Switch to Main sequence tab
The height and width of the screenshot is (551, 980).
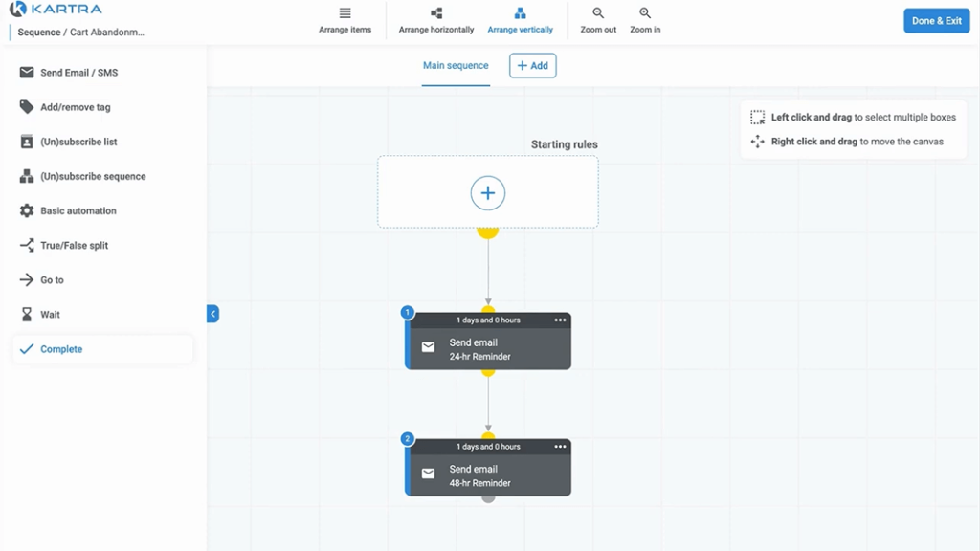(x=456, y=66)
